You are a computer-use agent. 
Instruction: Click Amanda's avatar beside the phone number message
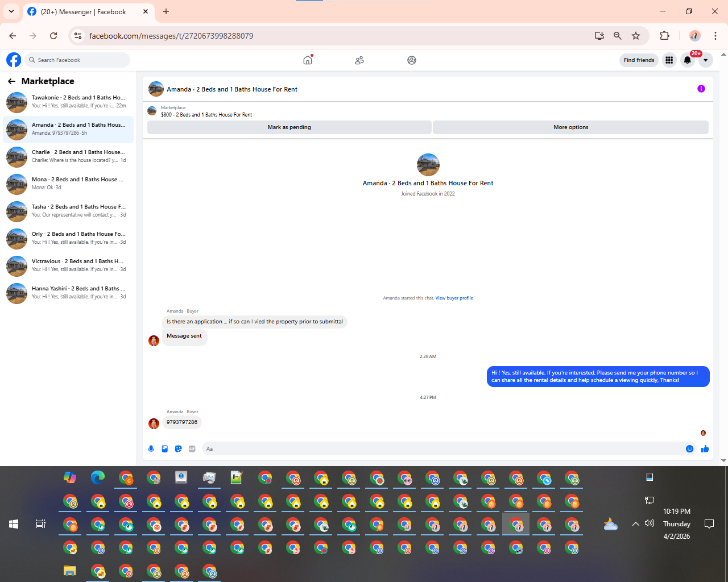pyautogui.click(x=154, y=423)
